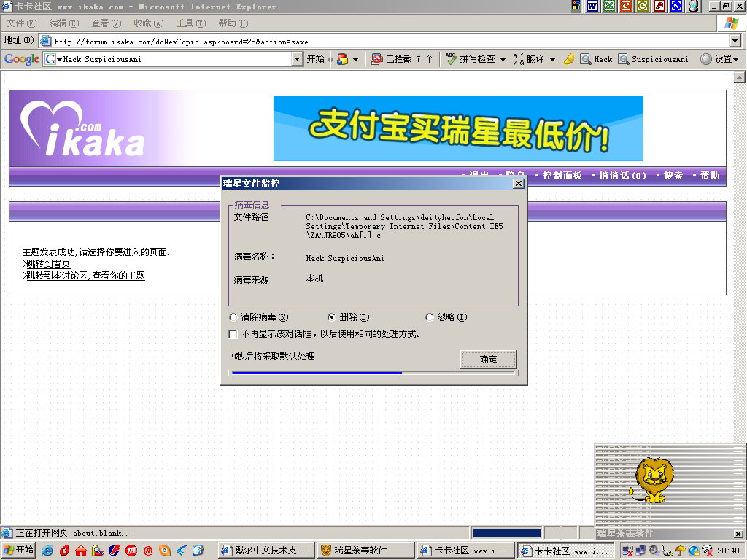The image size is (747, 560).
Task: Launch PowerPoint from the Office shortcut bar
Action: [x=626, y=6]
